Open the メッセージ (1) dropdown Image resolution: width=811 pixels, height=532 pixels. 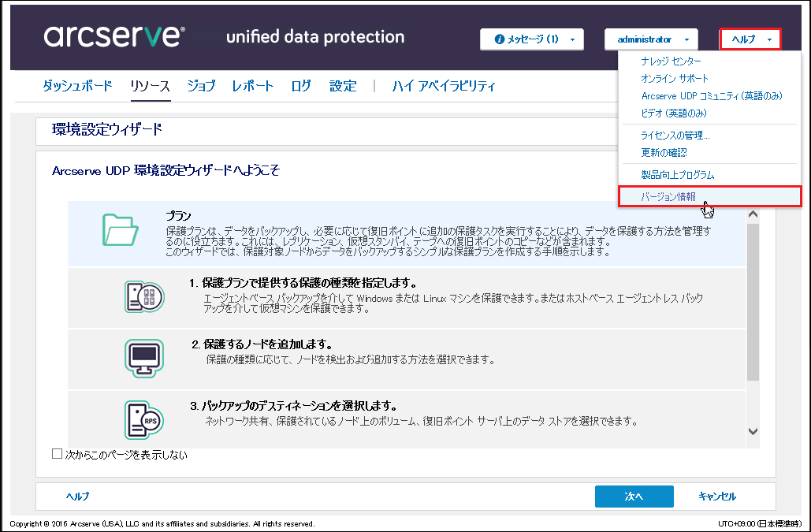(532, 39)
